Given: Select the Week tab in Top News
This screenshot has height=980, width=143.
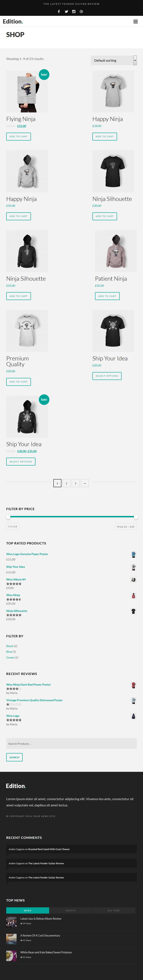Looking at the screenshot, I should coord(28,910).
